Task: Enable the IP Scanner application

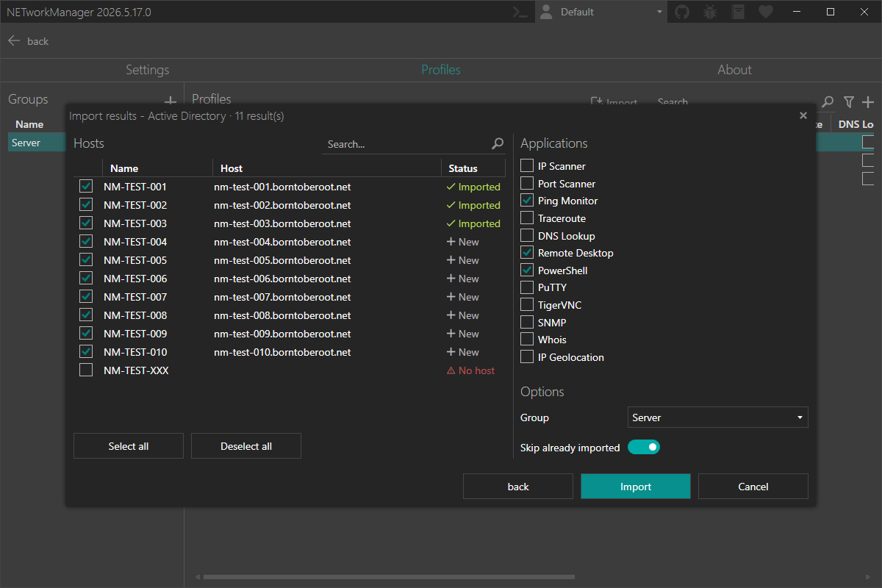Action: pyautogui.click(x=527, y=166)
